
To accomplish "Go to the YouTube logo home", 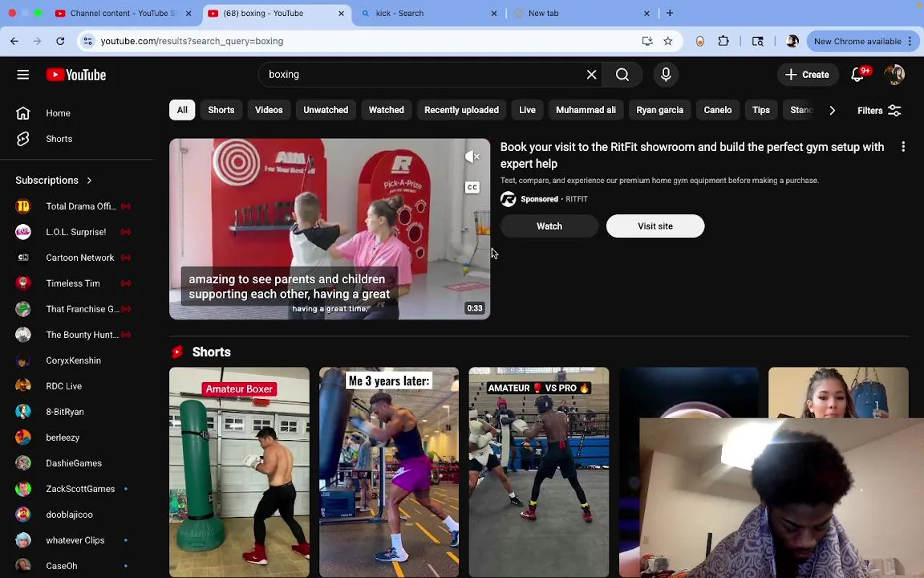I will coord(76,75).
